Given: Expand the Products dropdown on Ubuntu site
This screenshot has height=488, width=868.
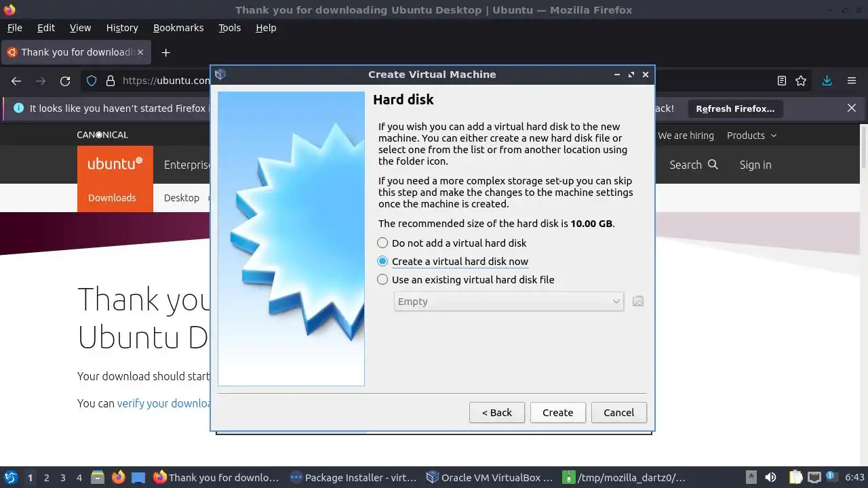Looking at the screenshot, I should coord(751,135).
